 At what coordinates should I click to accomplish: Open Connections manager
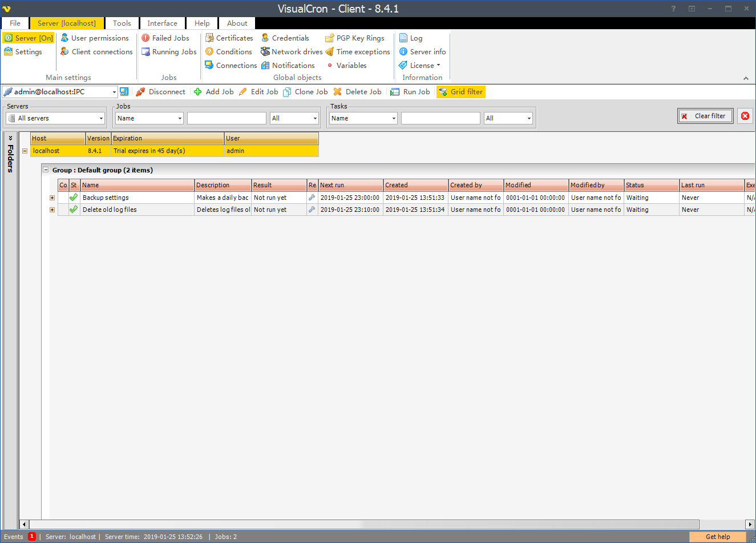click(231, 65)
